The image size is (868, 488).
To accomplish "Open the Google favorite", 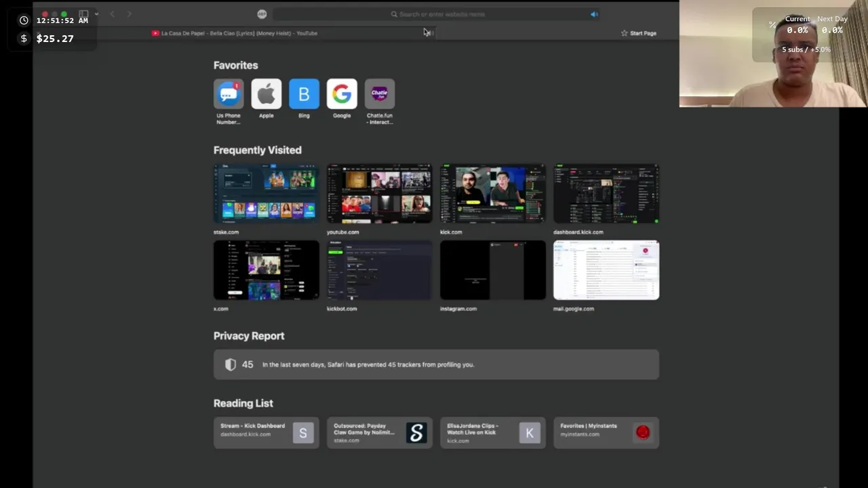I will point(342,94).
